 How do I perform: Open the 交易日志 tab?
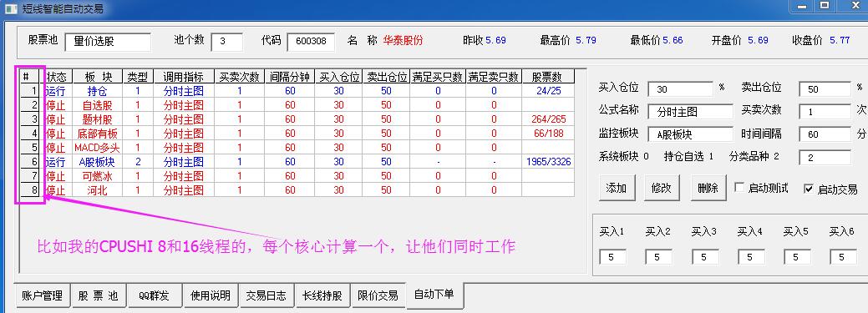point(266,295)
